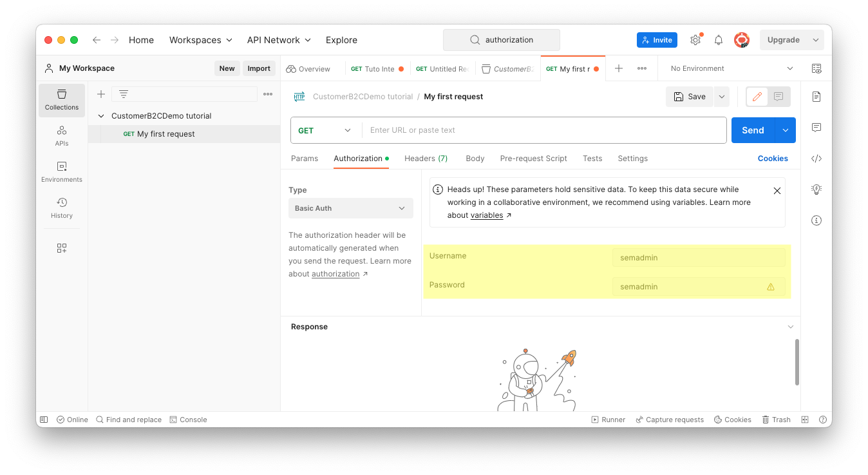Click the Import button

tap(259, 68)
